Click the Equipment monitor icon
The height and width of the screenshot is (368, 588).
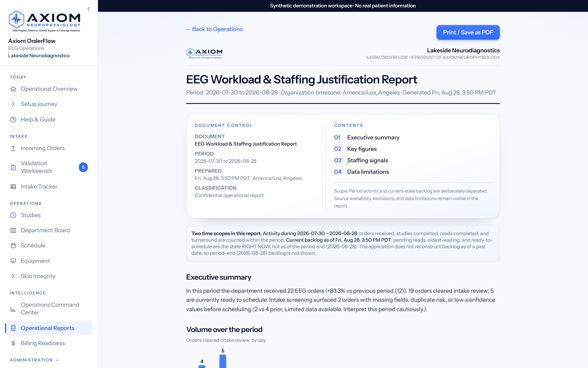click(13, 261)
